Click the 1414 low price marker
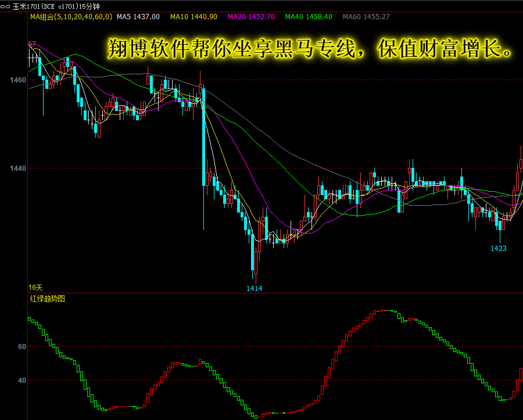This screenshot has width=523, height=420. click(x=254, y=289)
